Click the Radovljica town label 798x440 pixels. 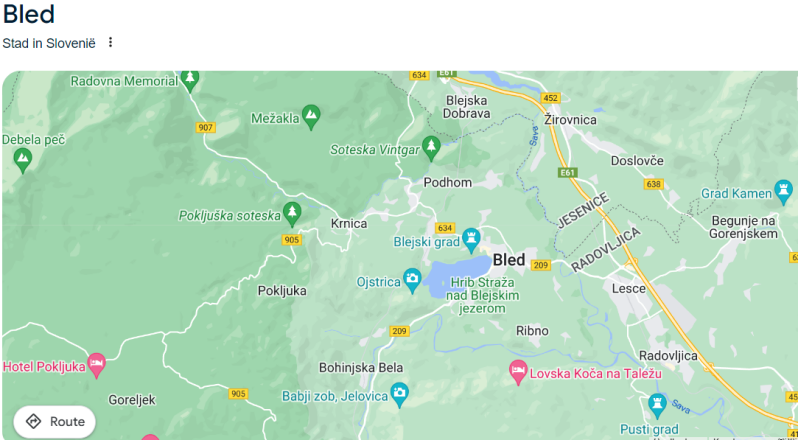pyautogui.click(x=668, y=356)
